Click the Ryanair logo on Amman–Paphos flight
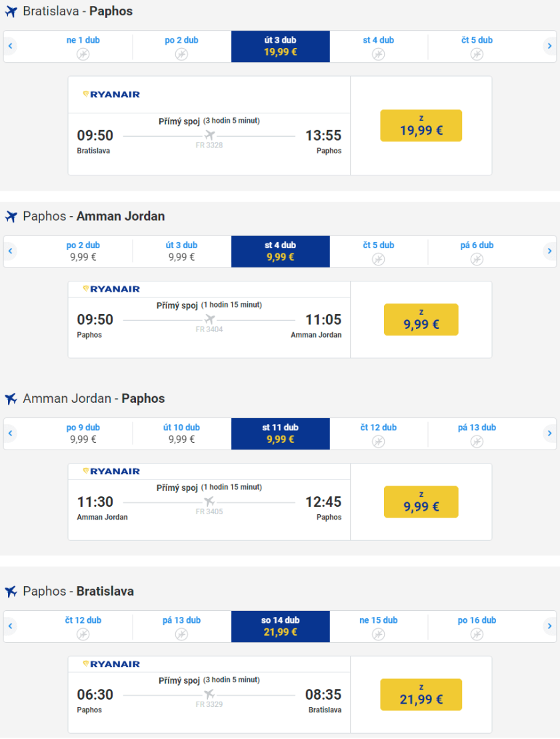 pyautogui.click(x=111, y=471)
